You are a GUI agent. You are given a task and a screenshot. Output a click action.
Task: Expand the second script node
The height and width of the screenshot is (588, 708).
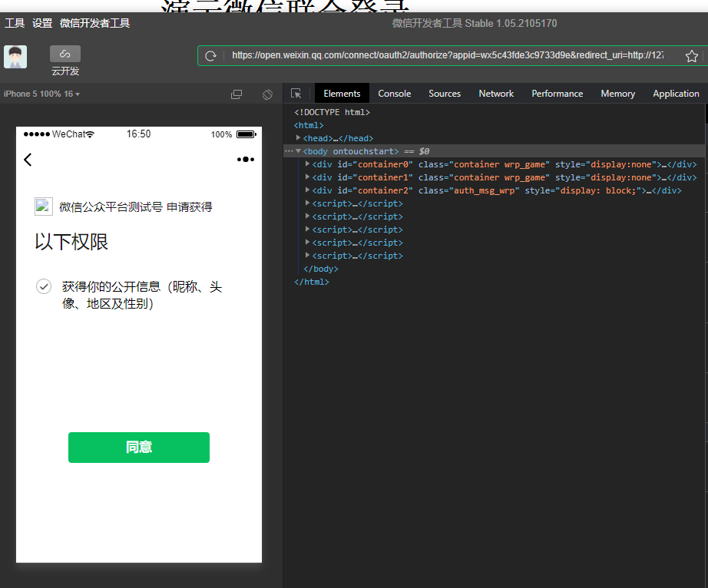(307, 216)
